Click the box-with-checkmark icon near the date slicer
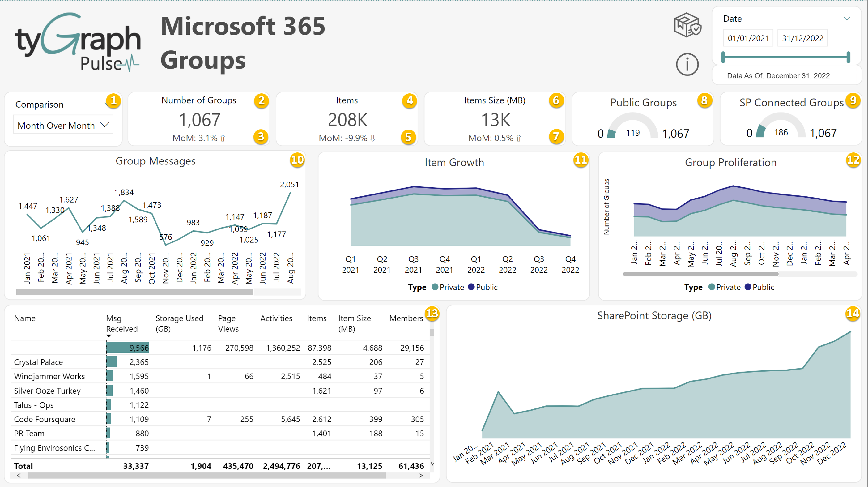The image size is (868, 487). 687,25
